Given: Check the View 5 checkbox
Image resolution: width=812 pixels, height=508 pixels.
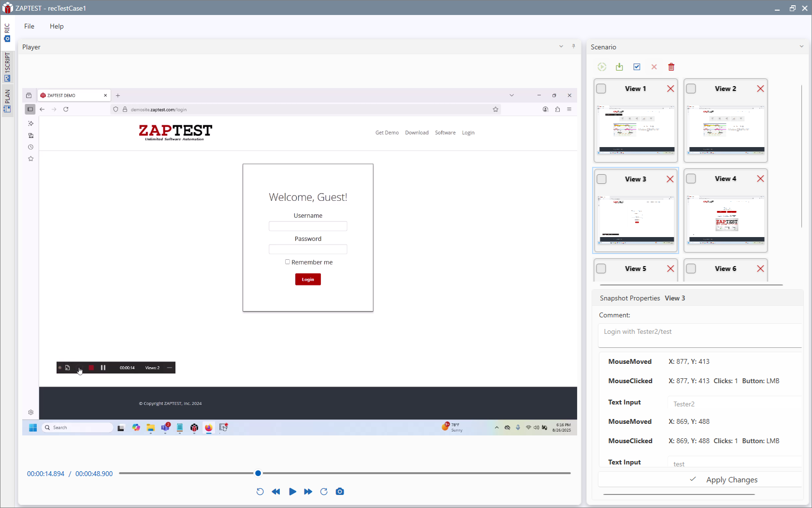Looking at the screenshot, I should tap(601, 269).
